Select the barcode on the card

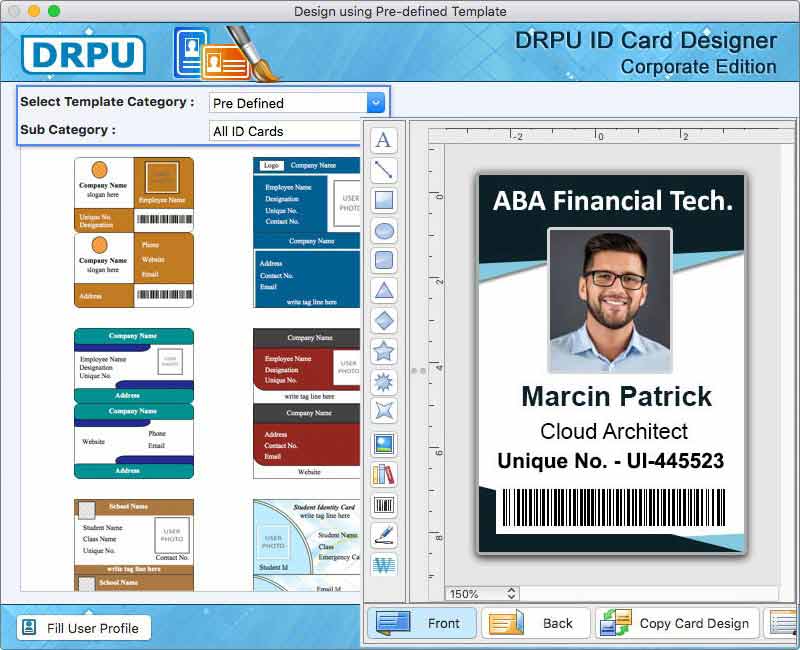click(x=614, y=507)
